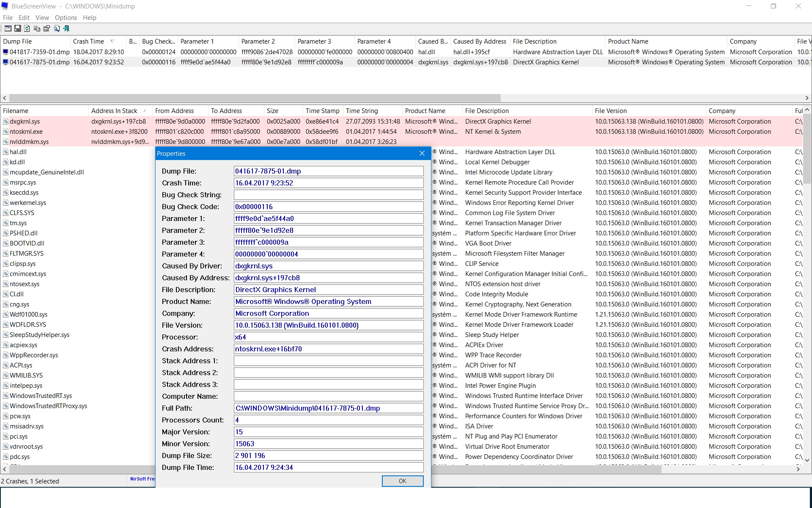Click the upper pane horizontal scrollbar thumb
Screen dimensions: 812x508
click(254, 98)
